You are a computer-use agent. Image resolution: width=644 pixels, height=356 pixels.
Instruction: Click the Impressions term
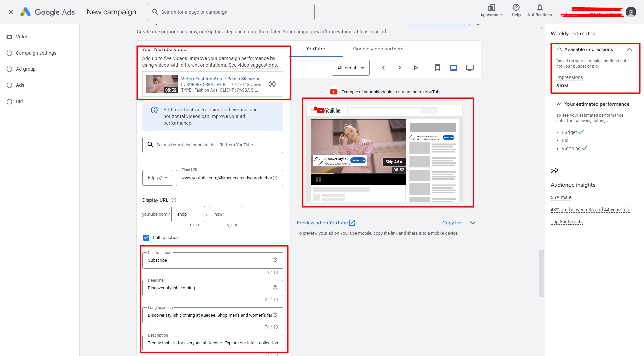(x=569, y=78)
